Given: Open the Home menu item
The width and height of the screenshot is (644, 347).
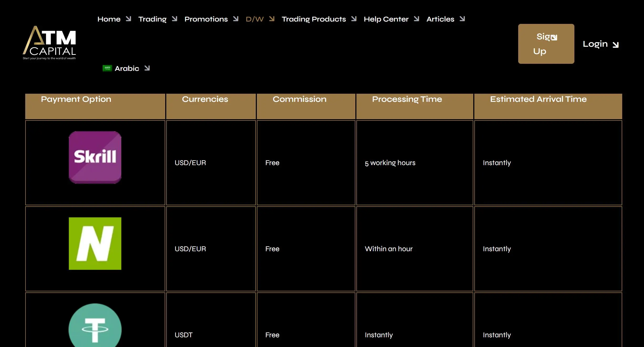Looking at the screenshot, I should tap(109, 19).
